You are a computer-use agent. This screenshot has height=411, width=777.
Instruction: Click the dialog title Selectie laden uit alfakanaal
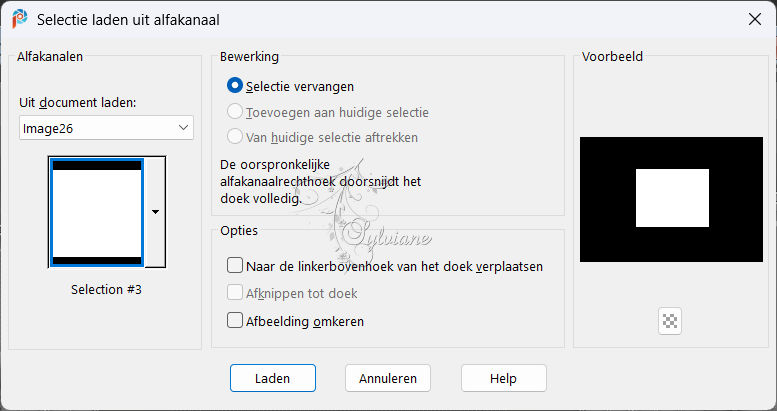[128, 20]
